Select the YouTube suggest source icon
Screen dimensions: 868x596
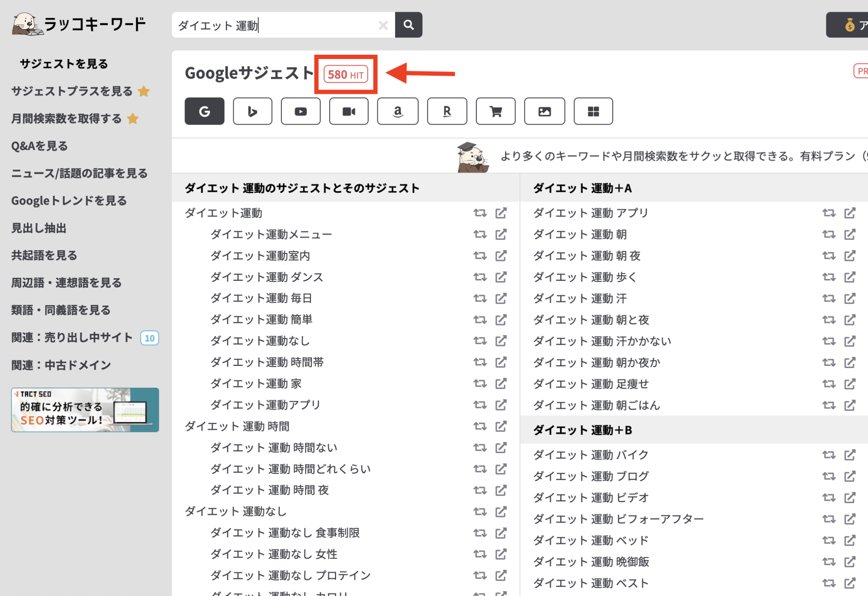tap(300, 112)
